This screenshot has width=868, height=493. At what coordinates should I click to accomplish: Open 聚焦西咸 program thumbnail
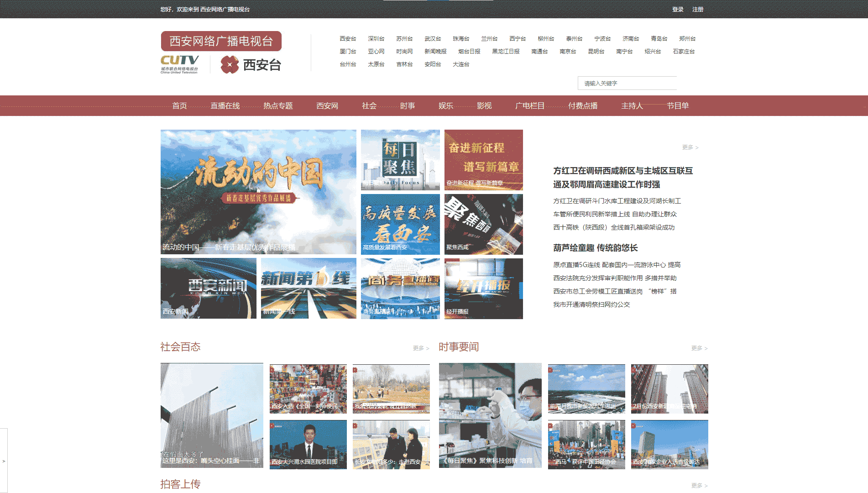[484, 224]
